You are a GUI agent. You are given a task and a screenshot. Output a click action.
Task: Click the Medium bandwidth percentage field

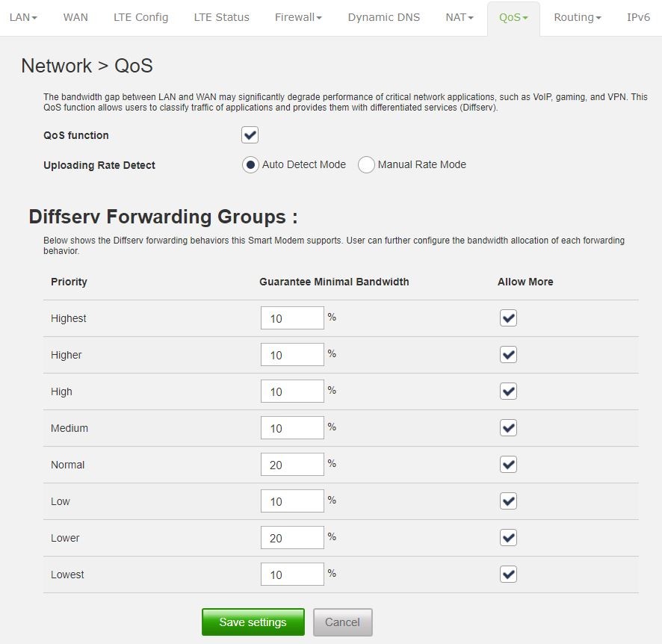[292, 428]
